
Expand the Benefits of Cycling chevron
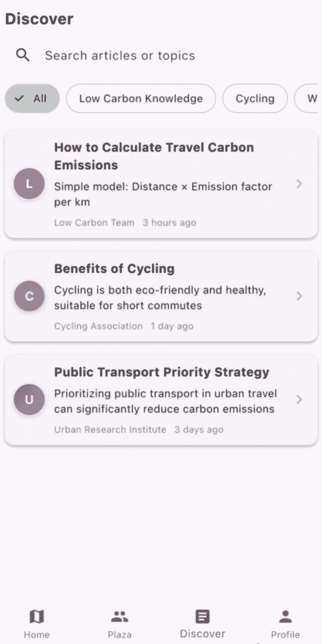click(299, 296)
